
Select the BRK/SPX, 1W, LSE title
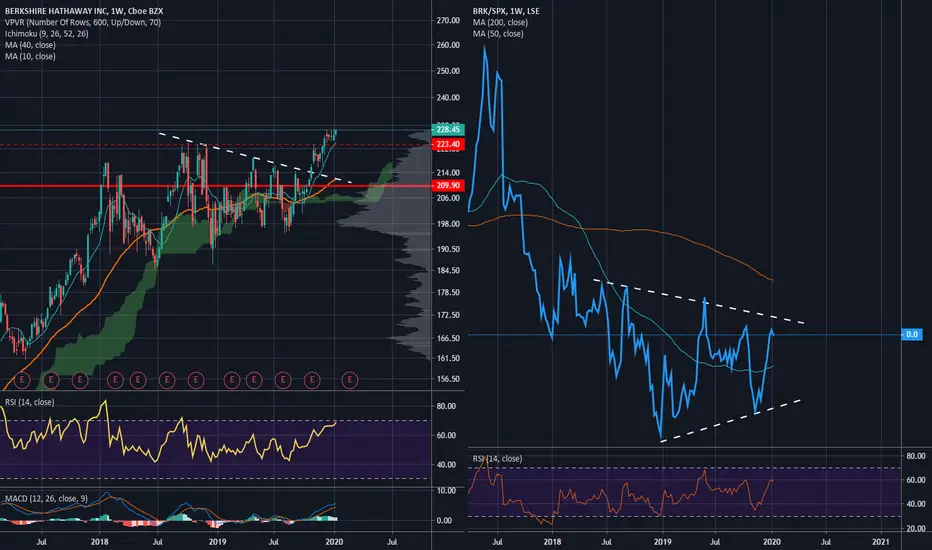[506, 11]
